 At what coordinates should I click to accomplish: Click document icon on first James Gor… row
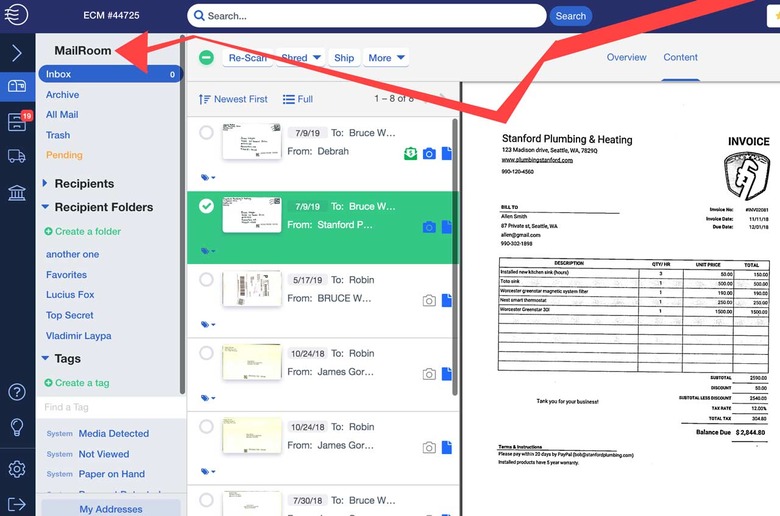coord(447,374)
